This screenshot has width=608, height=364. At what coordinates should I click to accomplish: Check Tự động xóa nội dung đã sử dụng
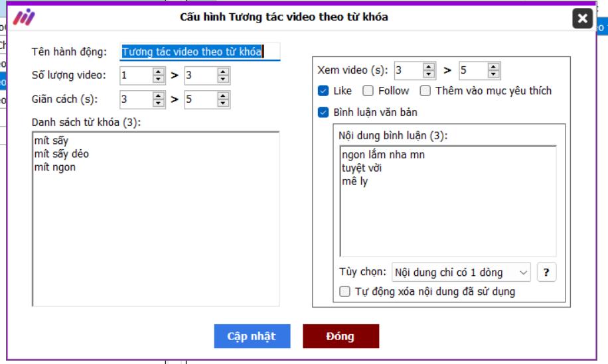(344, 292)
